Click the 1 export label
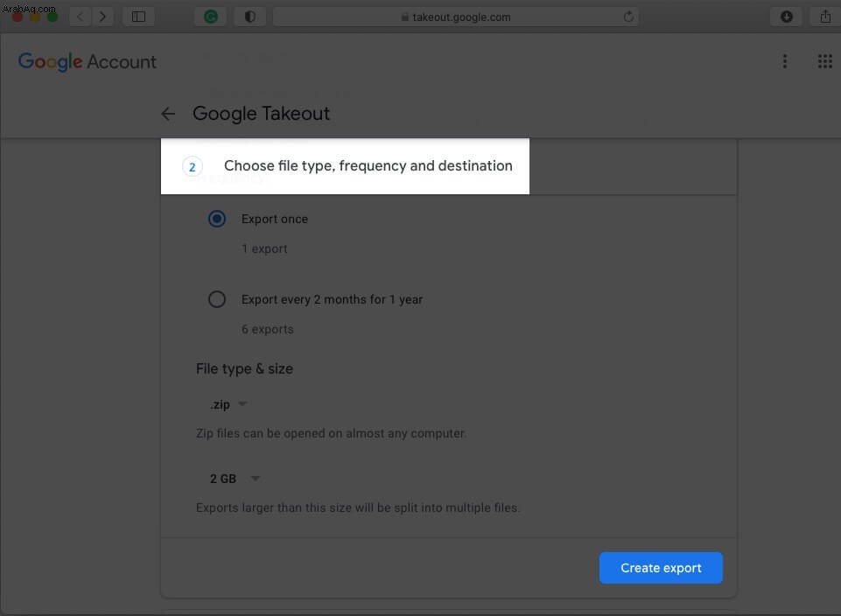The width and height of the screenshot is (841, 616). [264, 248]
